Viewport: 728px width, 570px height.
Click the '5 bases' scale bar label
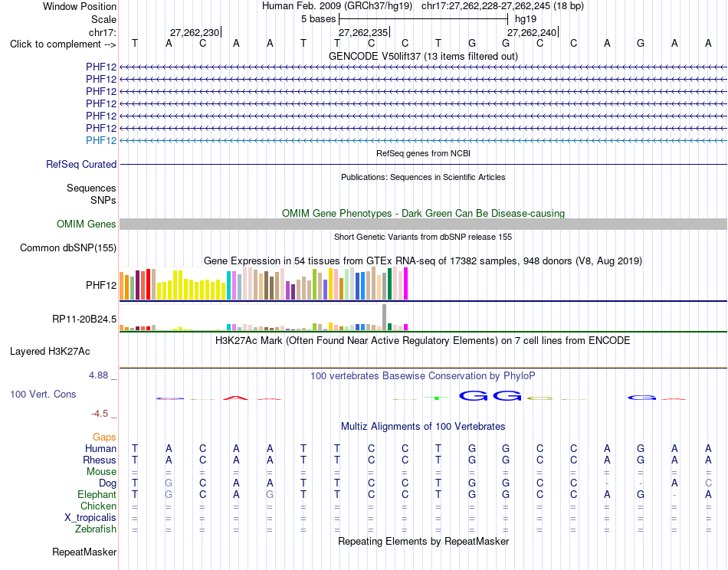pos(318,19)
